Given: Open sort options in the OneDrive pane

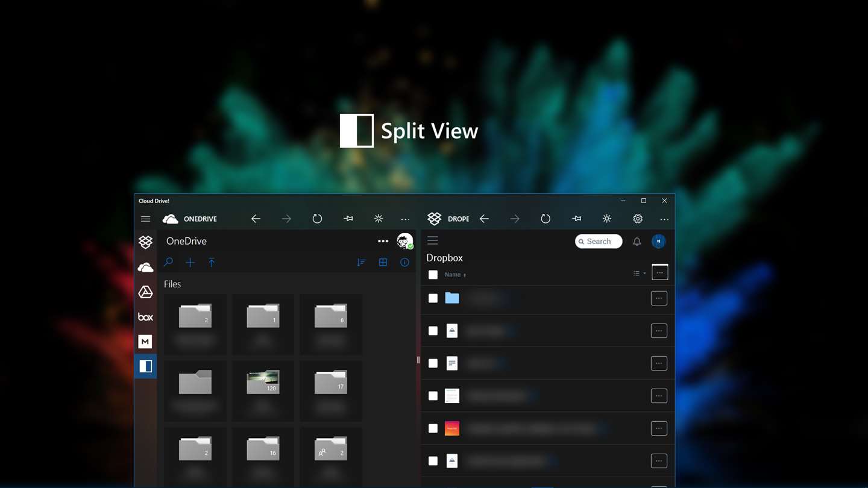Looking at the screenshot, I should (x=361, y=262).
